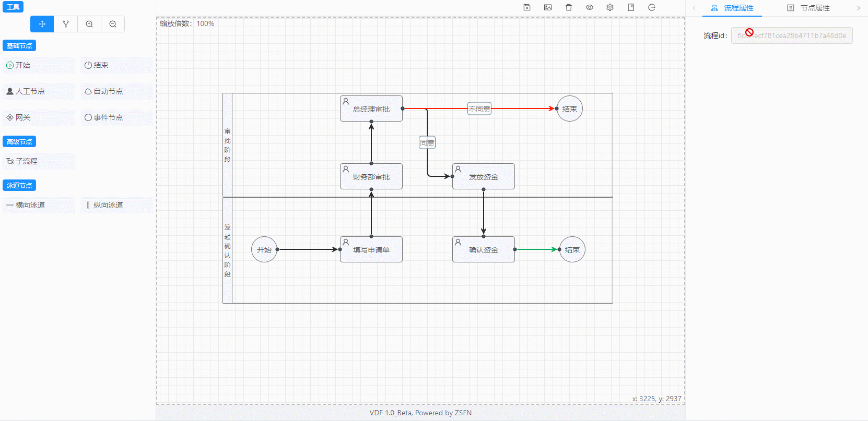Pick the 人工节点 manual node item
This screenshot has height=421, width=868.
pyautogui.click(x=39, y=91)
